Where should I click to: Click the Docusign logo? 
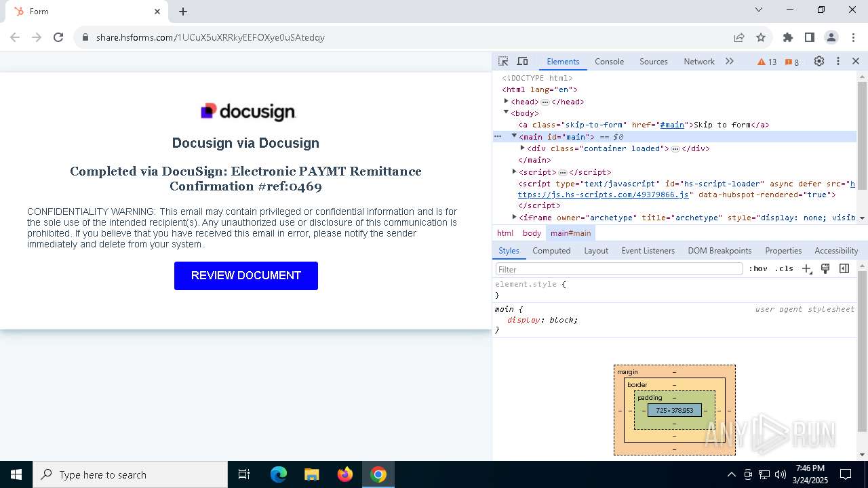pos(248,112)
